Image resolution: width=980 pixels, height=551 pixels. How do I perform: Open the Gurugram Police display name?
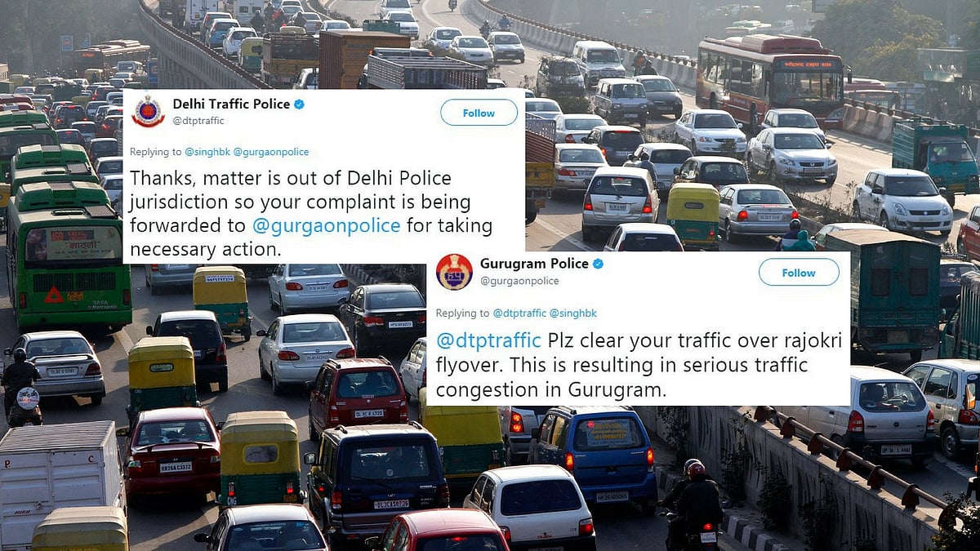[x=534, y=264]
